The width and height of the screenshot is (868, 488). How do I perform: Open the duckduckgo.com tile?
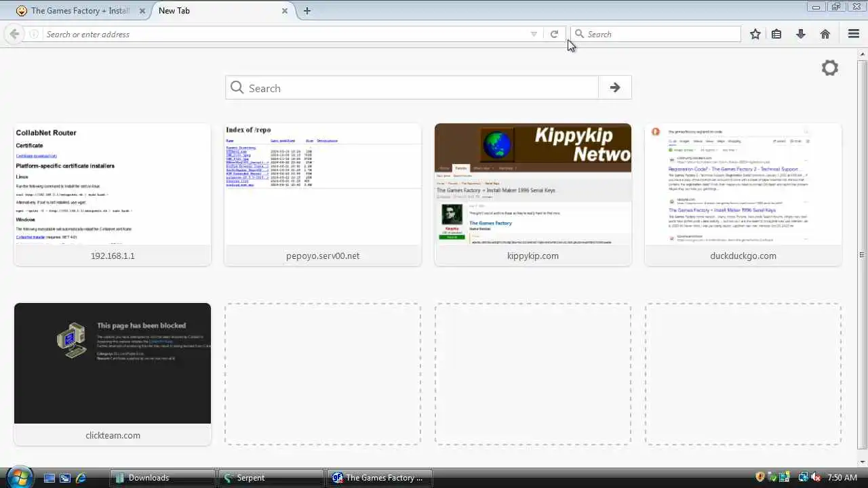(x=743, y=195)
